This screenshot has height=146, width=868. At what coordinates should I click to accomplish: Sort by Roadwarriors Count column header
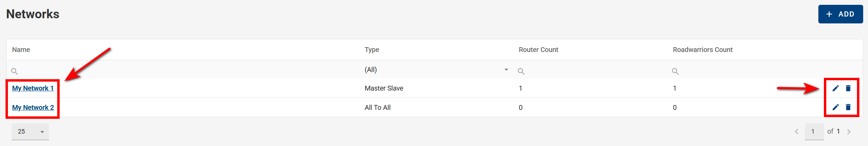pyautogui.click(x=703, y=50)
